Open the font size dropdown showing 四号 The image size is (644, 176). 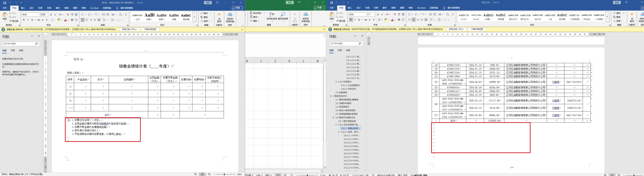coord(48,15)
